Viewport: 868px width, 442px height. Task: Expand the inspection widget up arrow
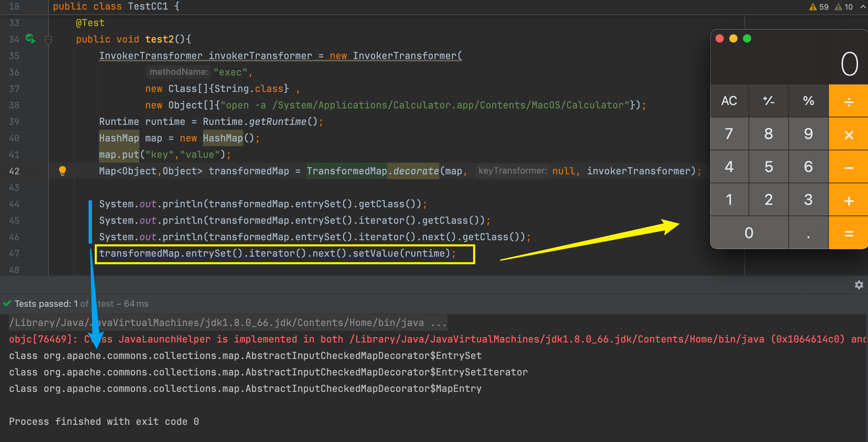pyautogui.click(x=863, y=7)
